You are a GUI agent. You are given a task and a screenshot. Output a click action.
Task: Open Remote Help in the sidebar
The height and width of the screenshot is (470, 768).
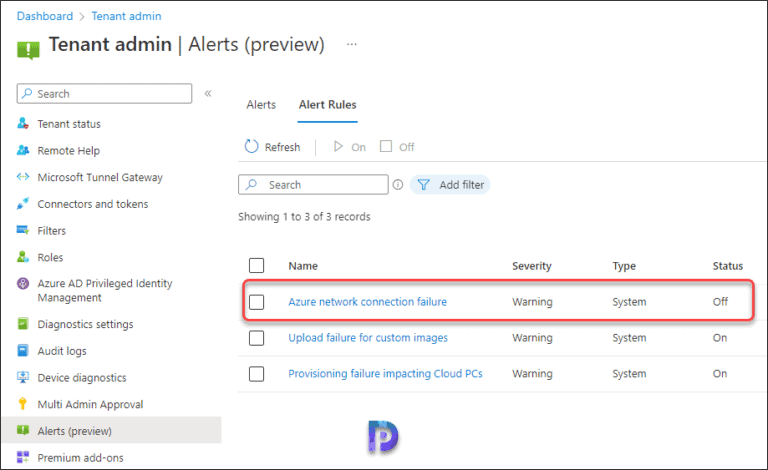69,151
